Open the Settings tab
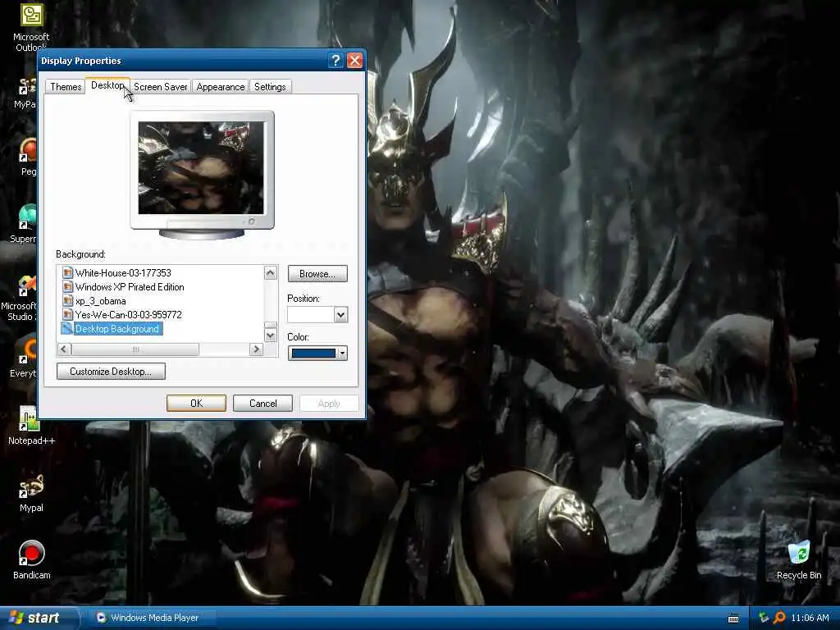 270,87
